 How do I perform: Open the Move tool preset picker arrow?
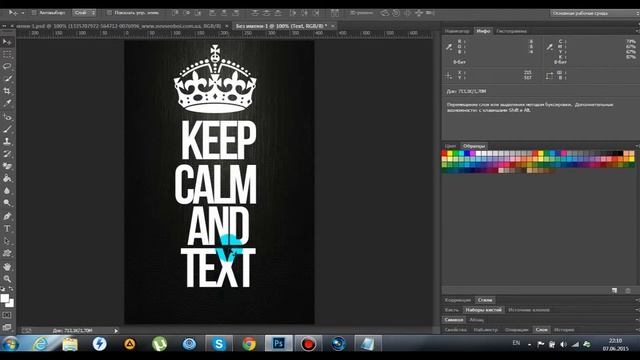pos(22,13)
